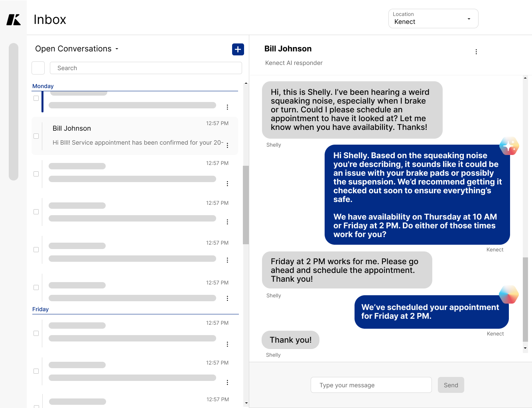Screen dimensions: 532x408
Task: Click the Kenect logo icon
Action: (14, 20)
